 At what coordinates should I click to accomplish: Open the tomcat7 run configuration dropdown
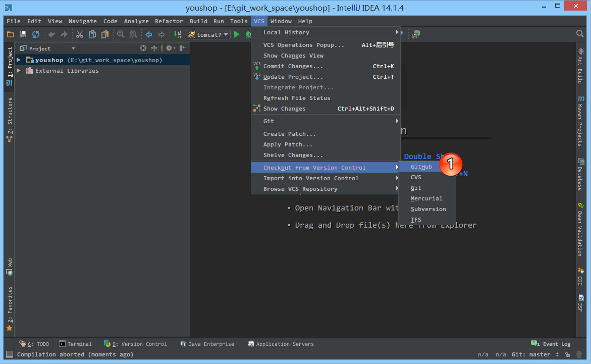207,35
